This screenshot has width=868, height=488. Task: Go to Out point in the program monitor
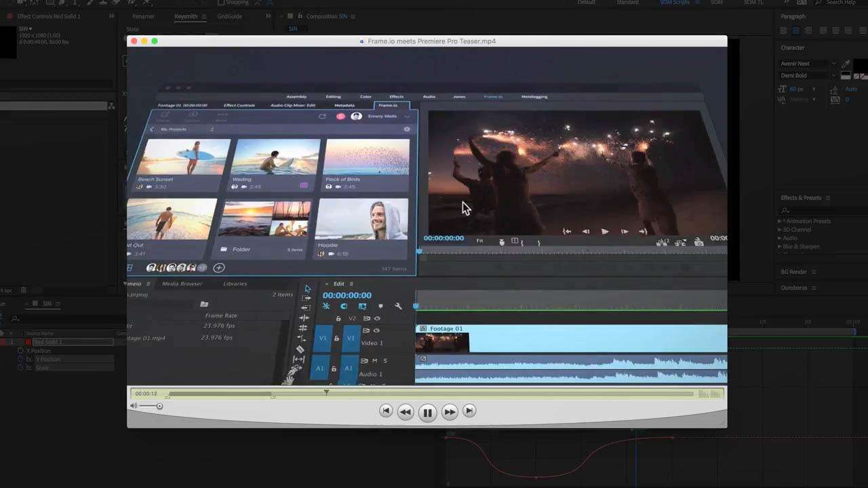point(643,231)
